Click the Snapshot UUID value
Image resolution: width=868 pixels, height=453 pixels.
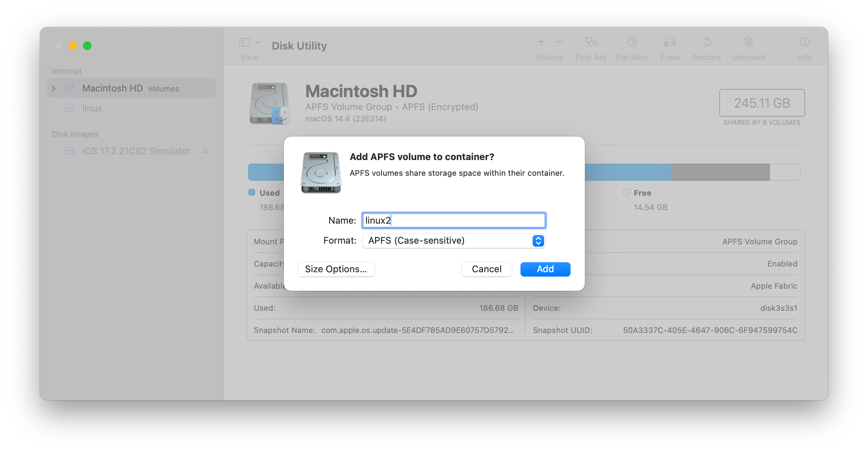pyautogui.click(x=710, y=330)
